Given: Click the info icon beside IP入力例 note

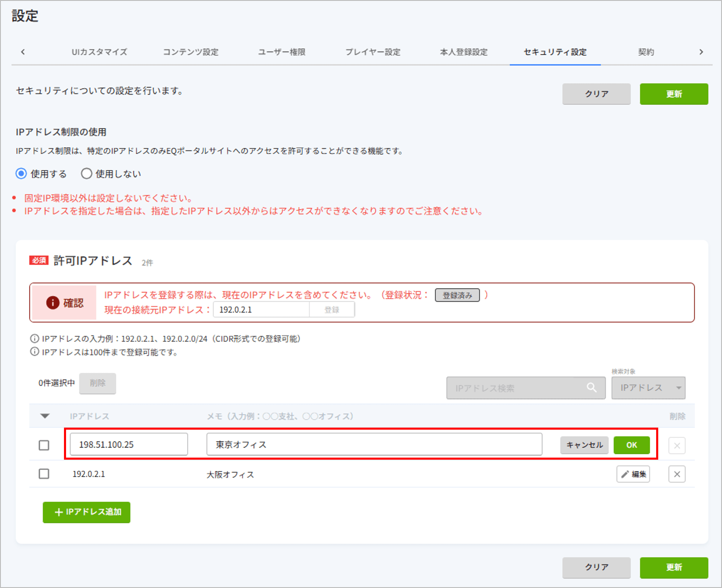Looking at the screenshot, I should point(35,338).
